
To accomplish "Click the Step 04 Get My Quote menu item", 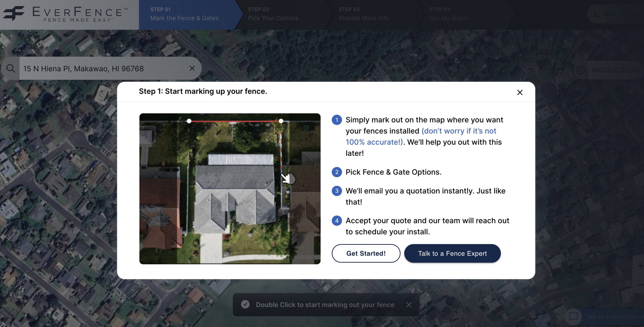I will (449, 15).
